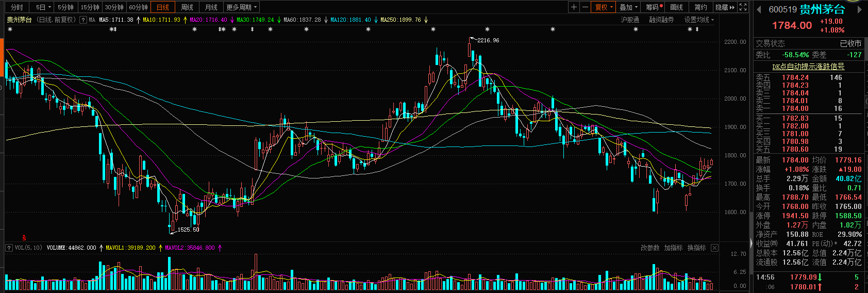
Task: Switch to the 周线 weekly tab
Action: point(187,7)
